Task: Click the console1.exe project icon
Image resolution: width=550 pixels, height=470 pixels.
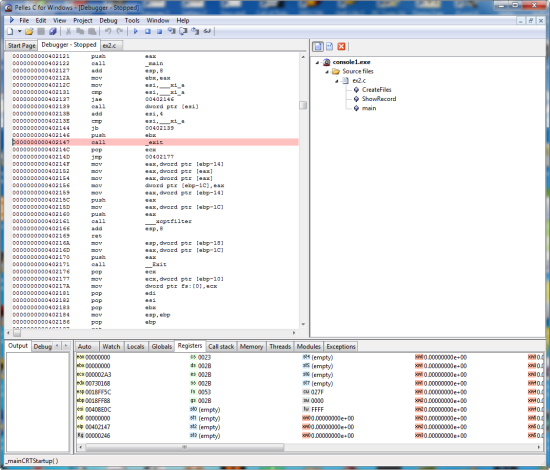Action: 327,62
